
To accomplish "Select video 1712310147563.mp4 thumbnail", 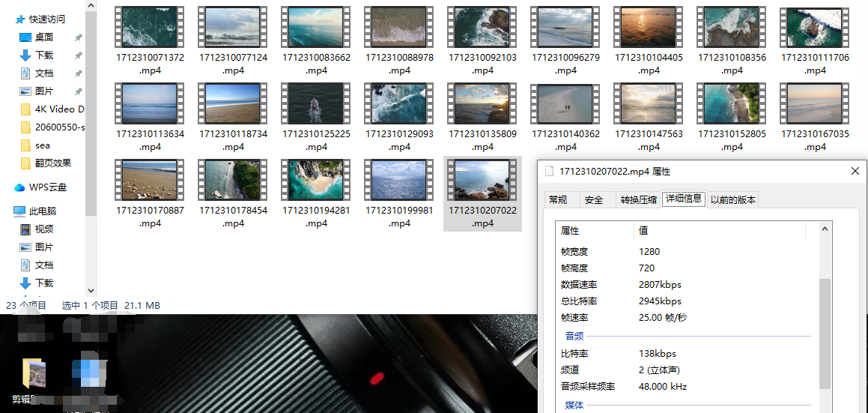I will (648, 103).
